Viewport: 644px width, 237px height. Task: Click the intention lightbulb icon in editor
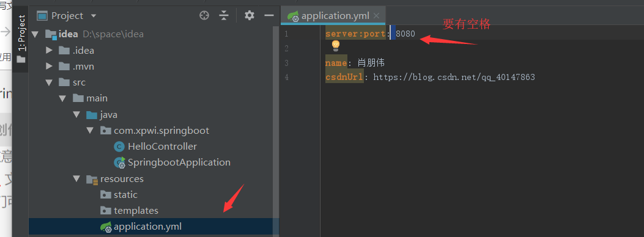336,46
